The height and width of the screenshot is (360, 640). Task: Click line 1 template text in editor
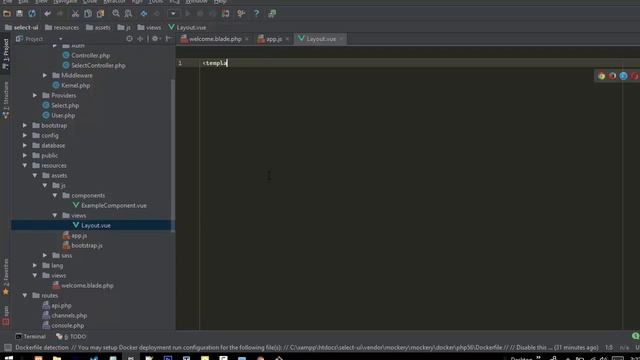click(215, 63)
